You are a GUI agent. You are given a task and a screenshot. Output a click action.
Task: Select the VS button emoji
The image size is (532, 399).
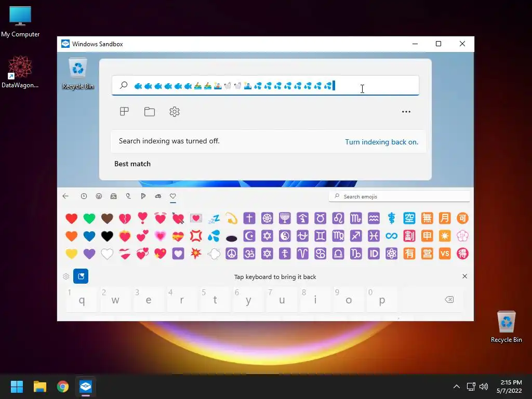pos(445,254)
